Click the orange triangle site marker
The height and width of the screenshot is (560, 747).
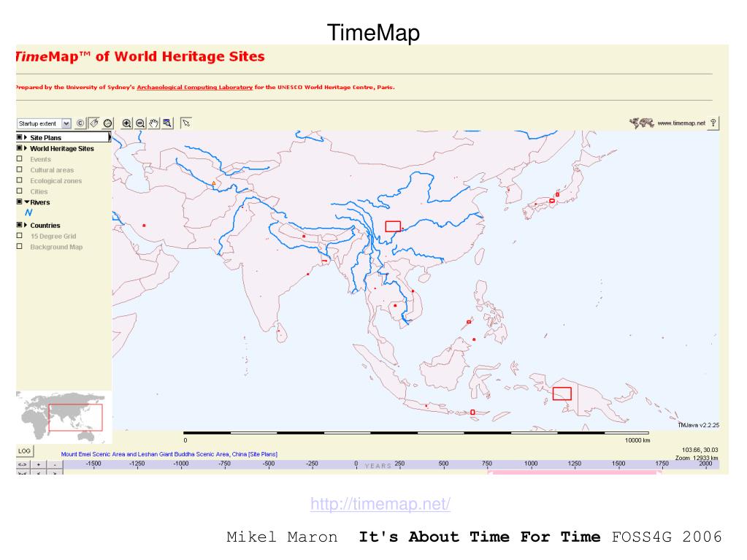213,183
